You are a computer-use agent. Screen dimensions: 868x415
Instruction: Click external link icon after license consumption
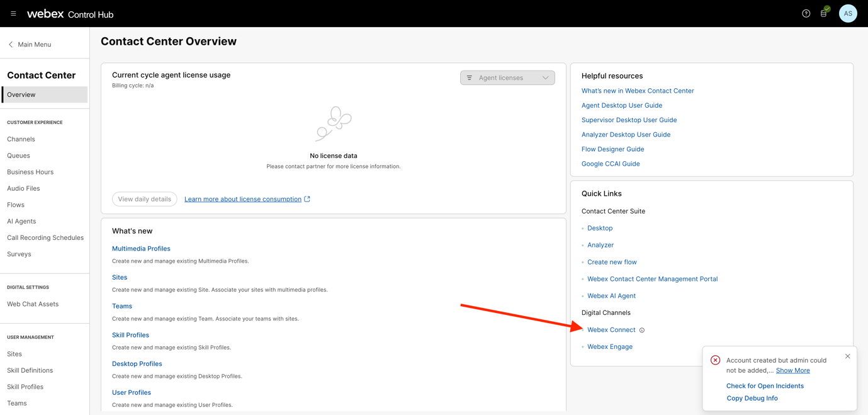pos(307,199)
